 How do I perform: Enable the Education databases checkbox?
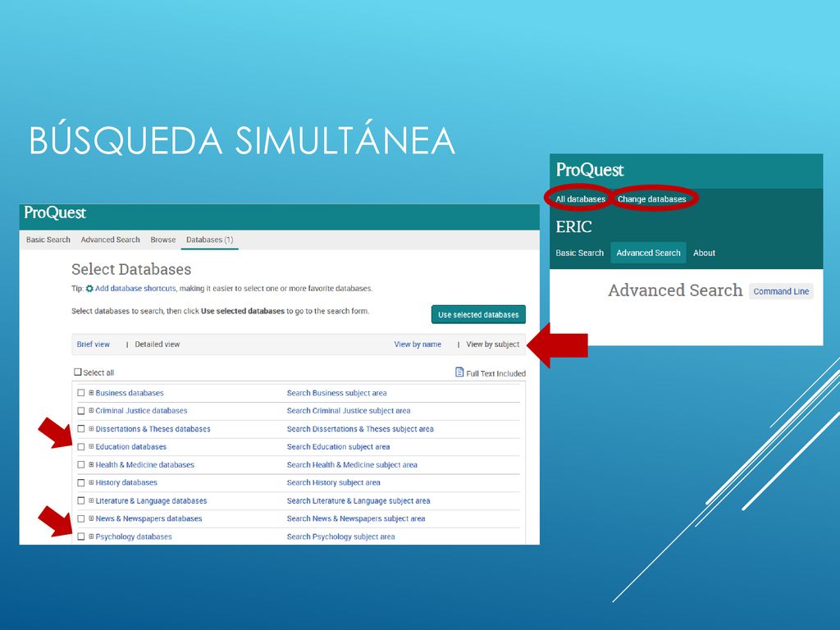[x=81, y=447]
